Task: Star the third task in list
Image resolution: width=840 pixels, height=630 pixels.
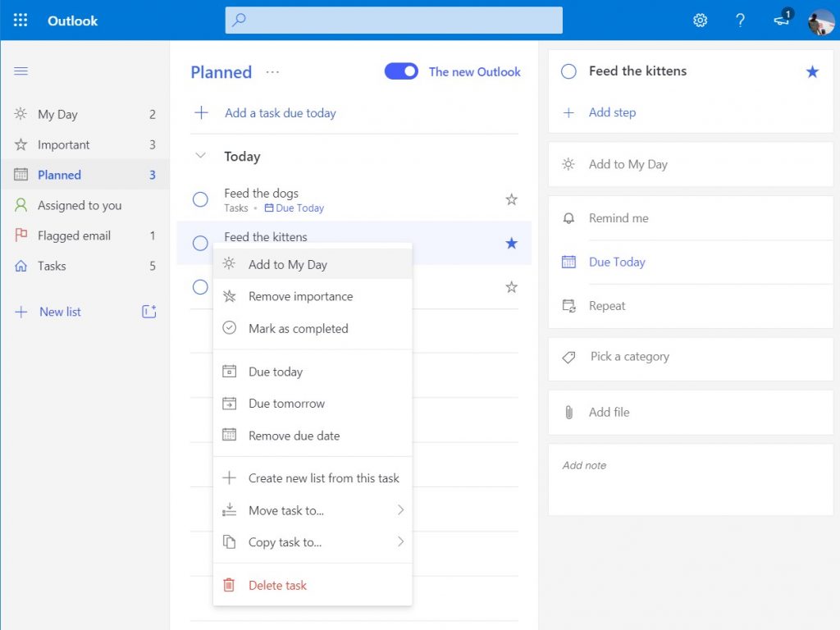Action: tap(512, 287)
